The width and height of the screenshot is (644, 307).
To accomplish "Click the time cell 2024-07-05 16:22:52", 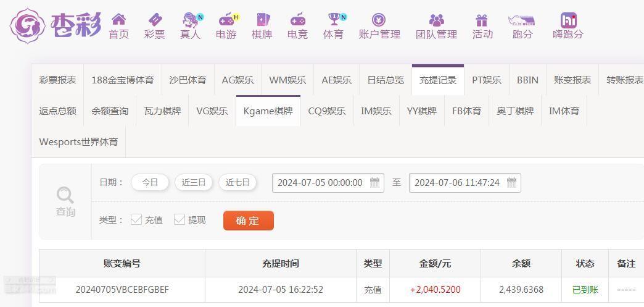I will [x=281, y=290].
